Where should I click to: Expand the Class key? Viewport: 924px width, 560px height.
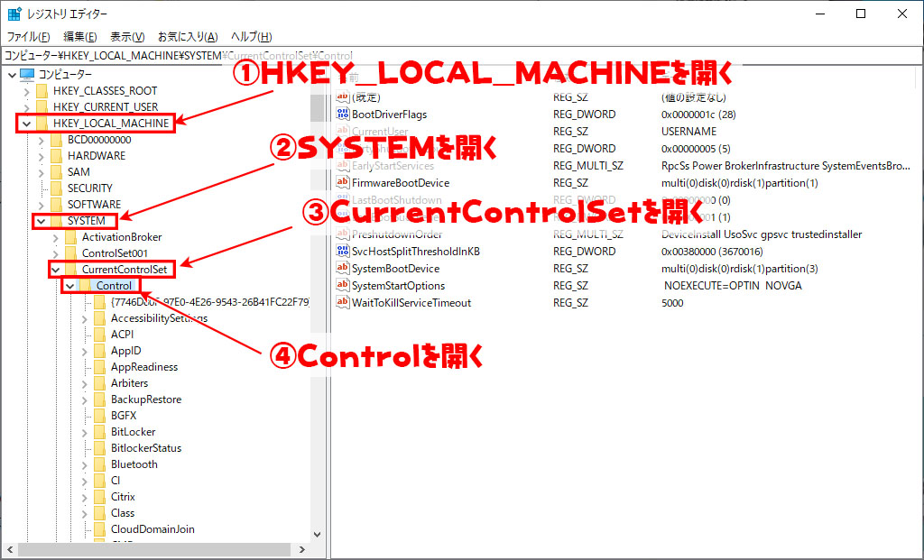pos(84,513)
